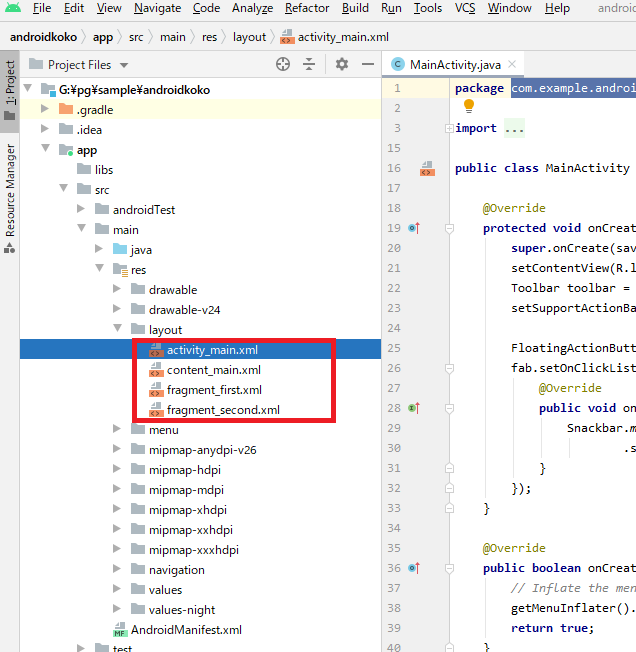Click the res resource folder icon

(121, 270)
